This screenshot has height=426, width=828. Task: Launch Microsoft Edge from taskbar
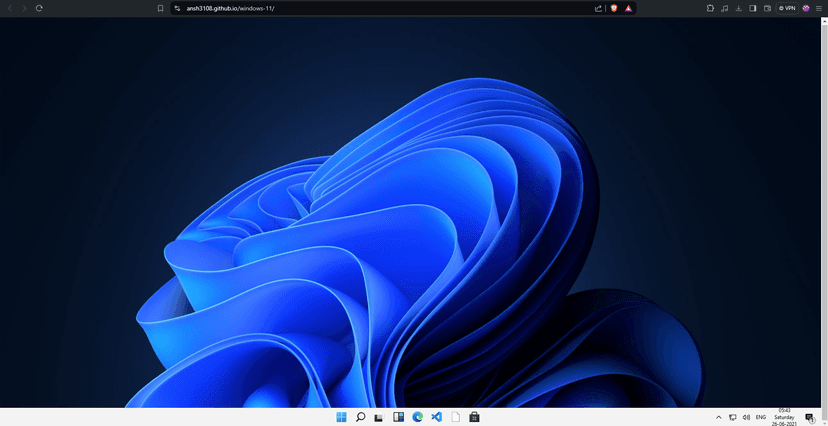pos(417,417)
